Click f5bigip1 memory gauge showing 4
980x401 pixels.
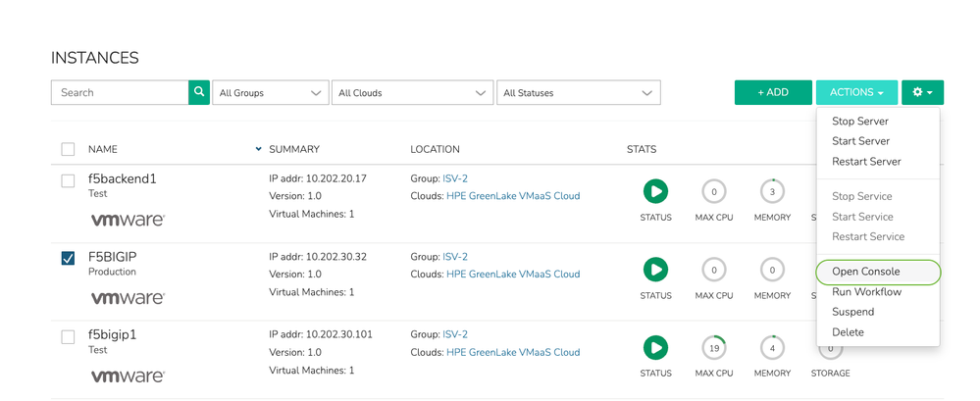pos(772,347)
